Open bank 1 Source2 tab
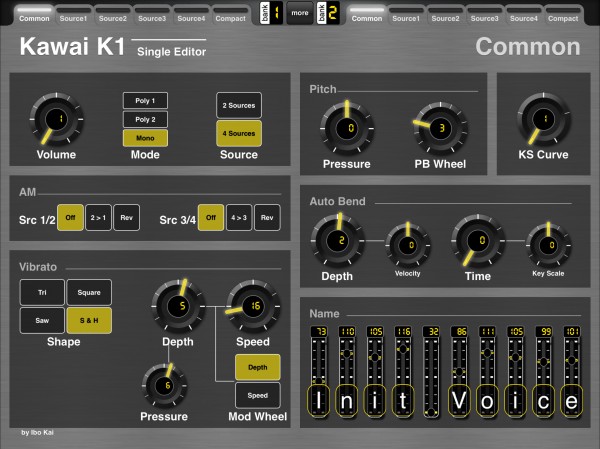 click(112, 15)
